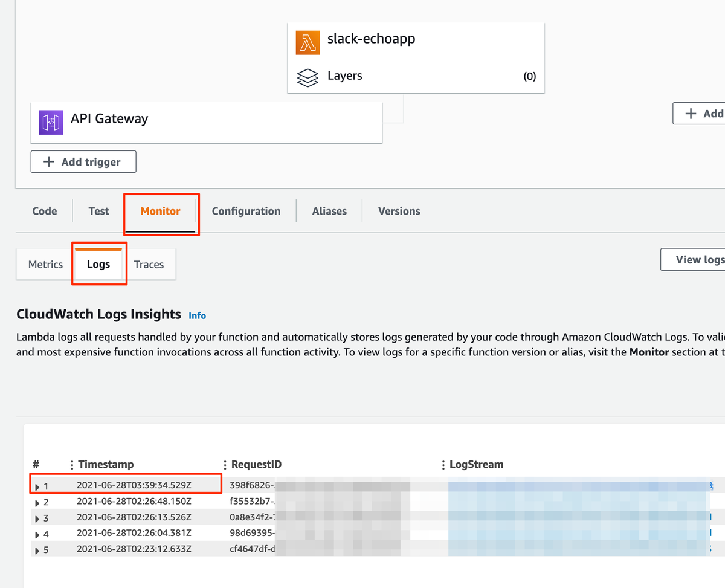The width and height of the screenshot is (725, 588).
Task: Expand log row 3
Action: [38, 519]
